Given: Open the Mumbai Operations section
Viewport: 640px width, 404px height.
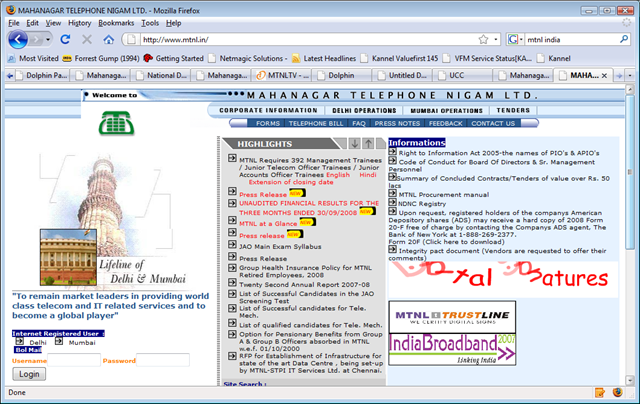Looking at the screenshot, I should [x=447, y=111].
